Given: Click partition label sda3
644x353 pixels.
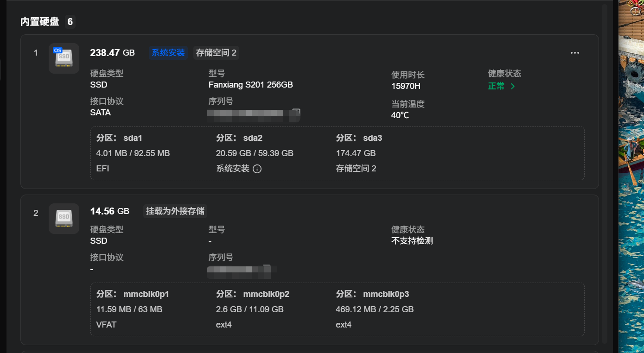Looking at the screenshot, I should pos(373,138).
